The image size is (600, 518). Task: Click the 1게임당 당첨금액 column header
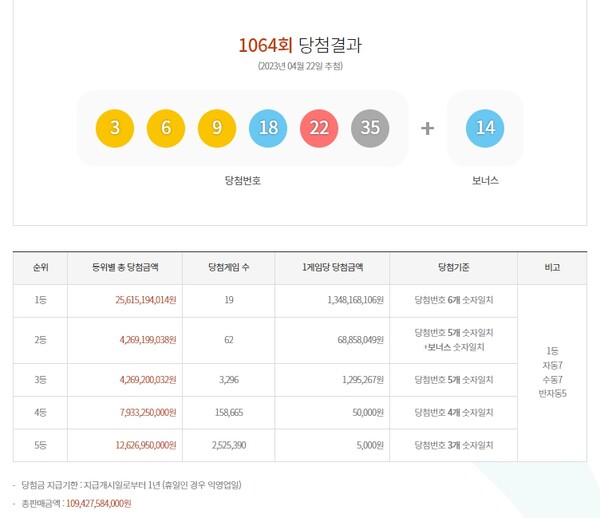(332, 267)
